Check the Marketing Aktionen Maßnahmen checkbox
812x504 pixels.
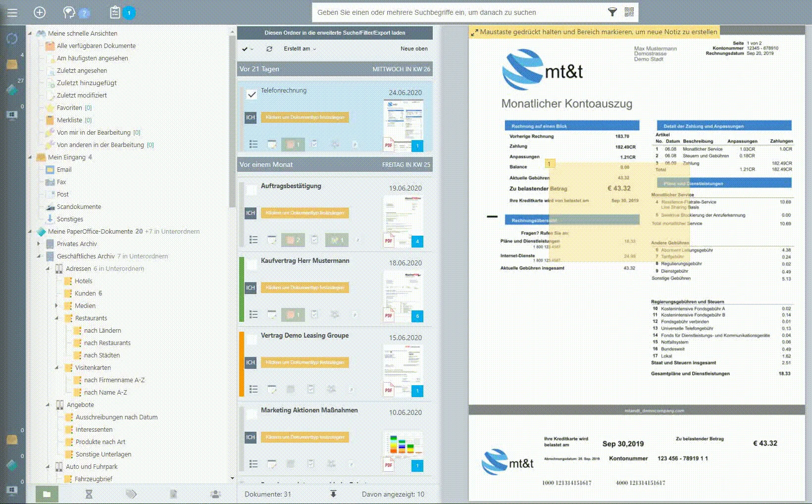(x=252, y=414)
